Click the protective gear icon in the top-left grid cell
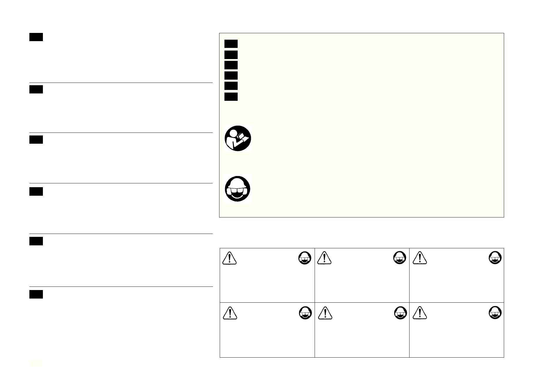 coord(305,258)
